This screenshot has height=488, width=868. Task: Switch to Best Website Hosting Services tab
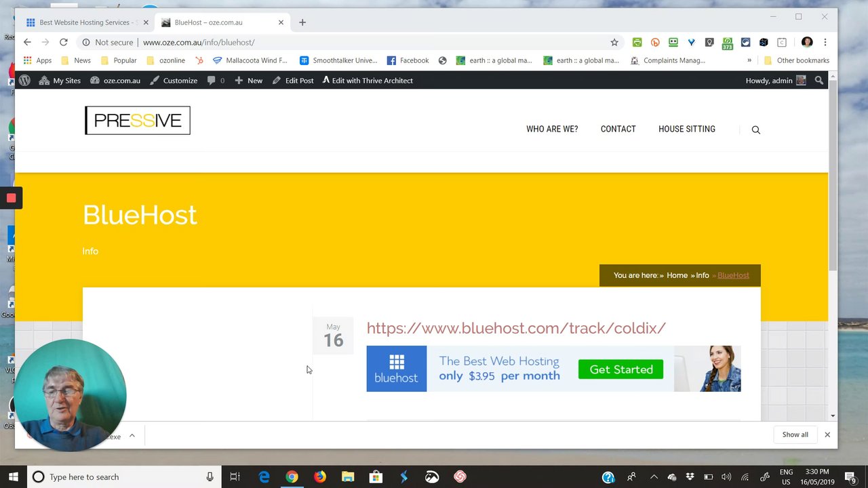pyautogui.click(x=85, y=22)
